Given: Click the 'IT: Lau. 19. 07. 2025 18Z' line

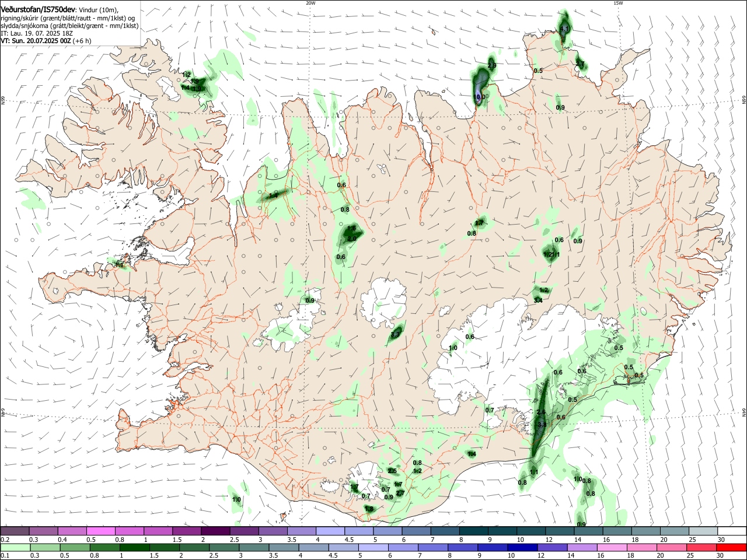Looking at the screenshot, I should (37, 33).
